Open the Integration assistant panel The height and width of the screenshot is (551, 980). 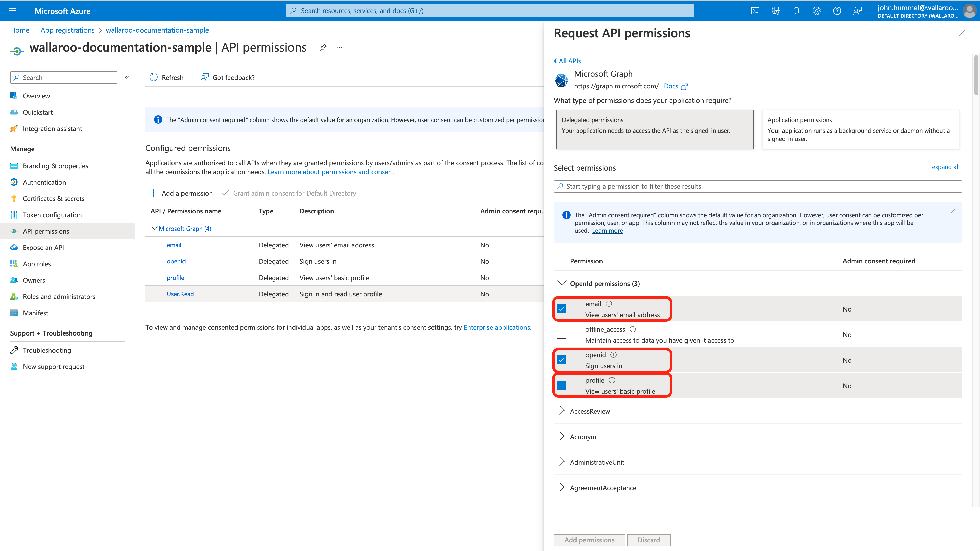[x=52, y=128]
